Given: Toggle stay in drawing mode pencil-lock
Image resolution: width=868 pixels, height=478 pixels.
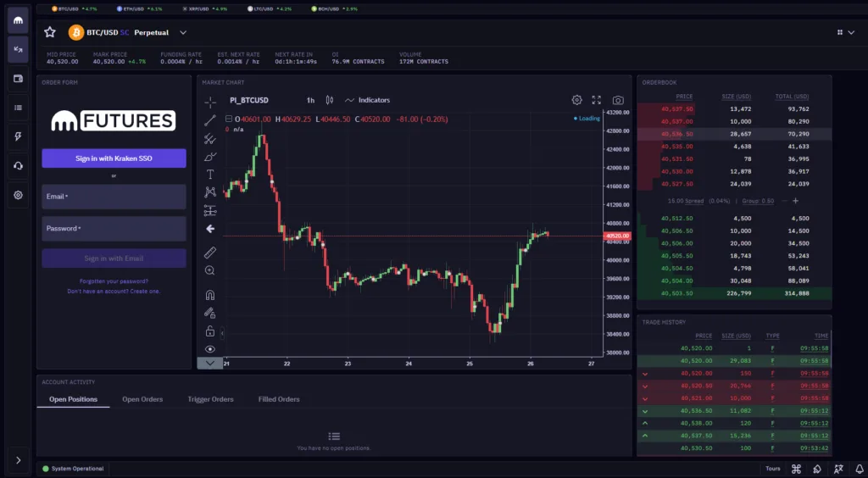Looking at the screenshot, I should click(x=210, y=313).
